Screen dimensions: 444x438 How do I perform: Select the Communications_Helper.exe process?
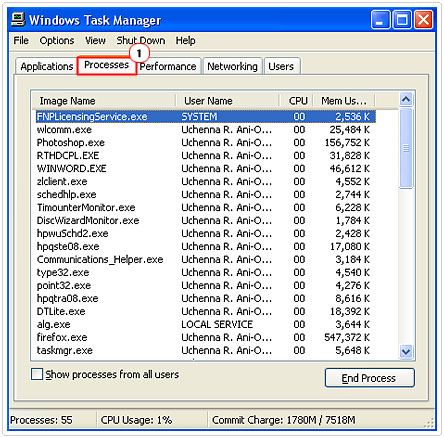206,260
